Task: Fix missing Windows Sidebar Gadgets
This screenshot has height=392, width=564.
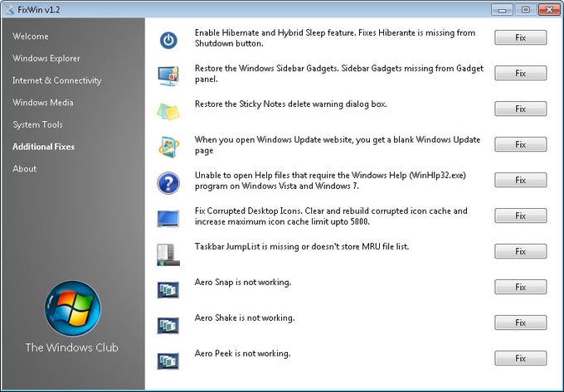Action: coord(521,73)
